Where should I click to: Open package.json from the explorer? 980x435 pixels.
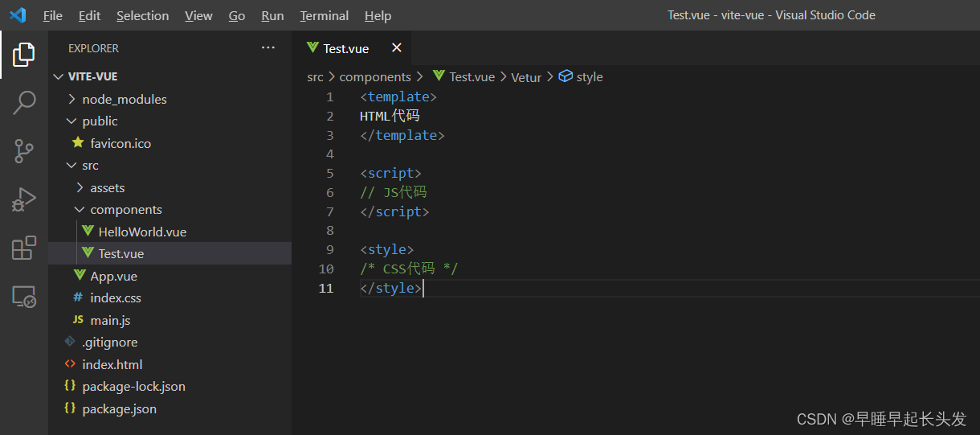pyautogui.click(x=119, y=408)
